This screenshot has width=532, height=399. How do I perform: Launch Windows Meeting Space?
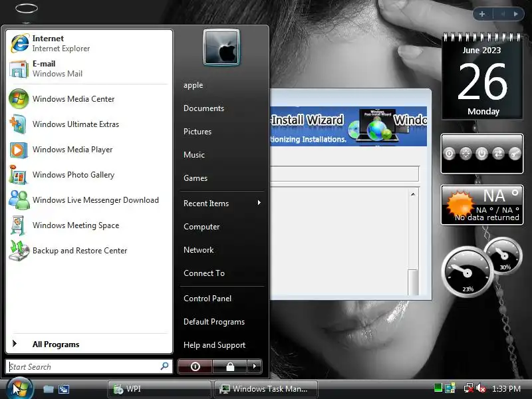click(x=89, y=225)
